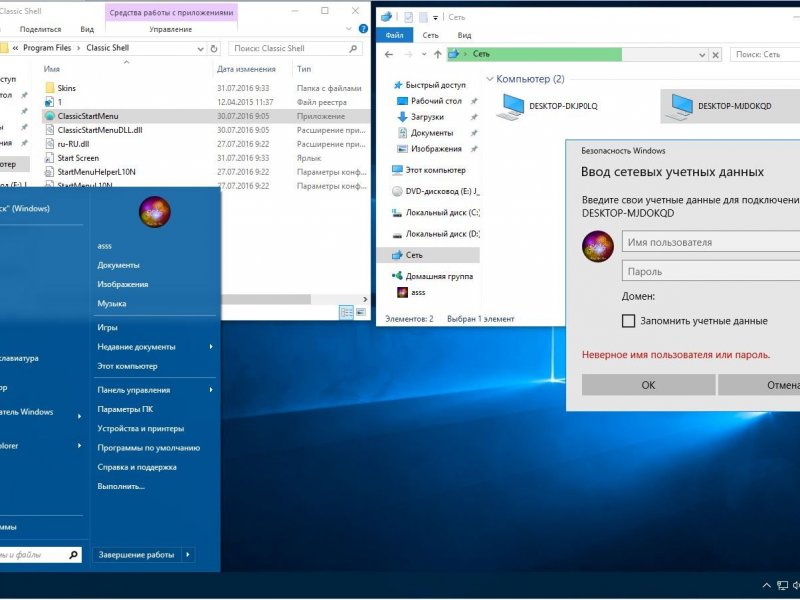Click the DVD drive (E:) disc icon
The width and height of the screenshot is (800, 600).
point(397,191)
